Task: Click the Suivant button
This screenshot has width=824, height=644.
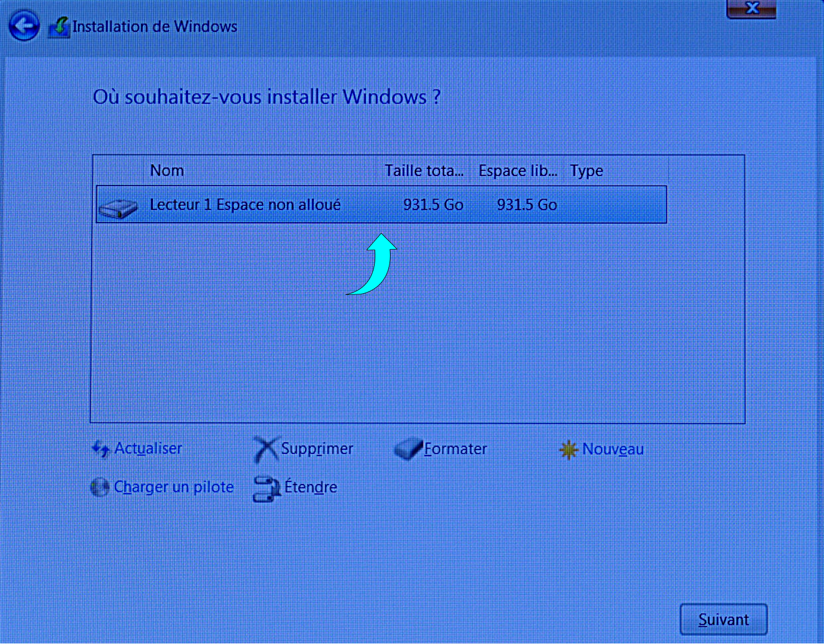Action: (723, 619)
